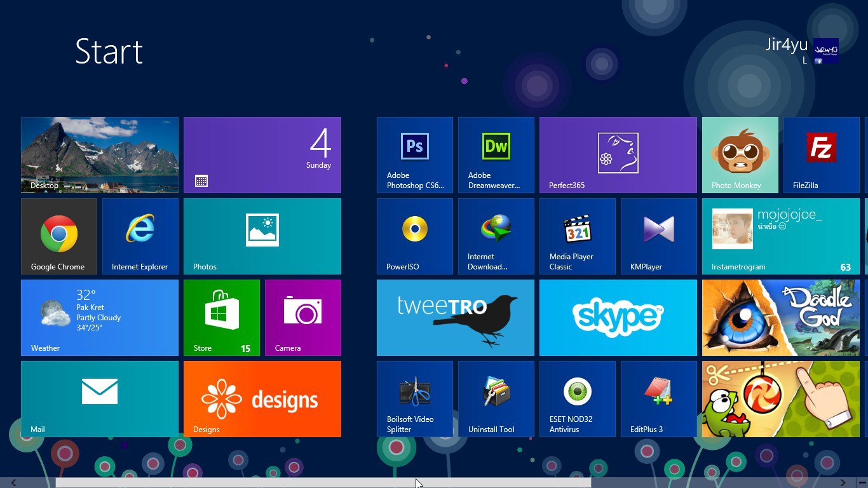Open the Doodle God game tile
This screenshot has width=868, height=488.
(x=781, y=318)
